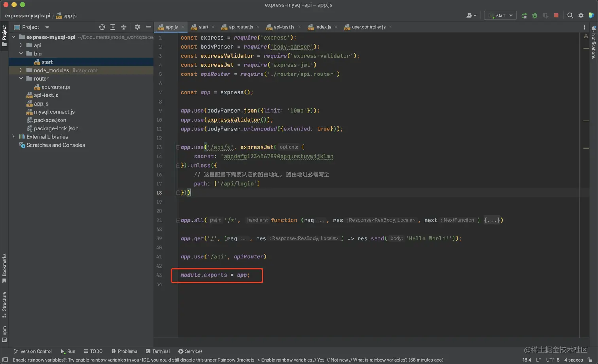
Task: Change the LF line separator setting
Action: click(539, 360)
